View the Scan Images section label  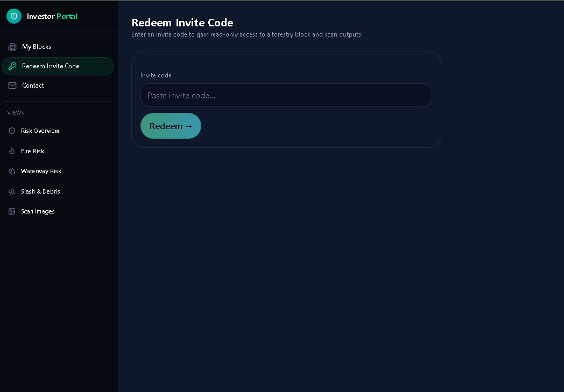tap(38, 211)
